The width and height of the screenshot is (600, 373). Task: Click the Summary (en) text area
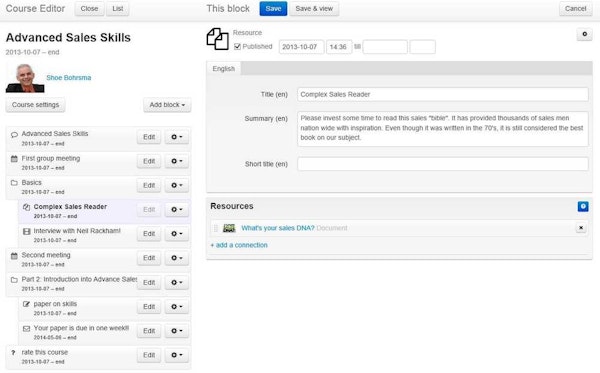[x=443, y=129]
